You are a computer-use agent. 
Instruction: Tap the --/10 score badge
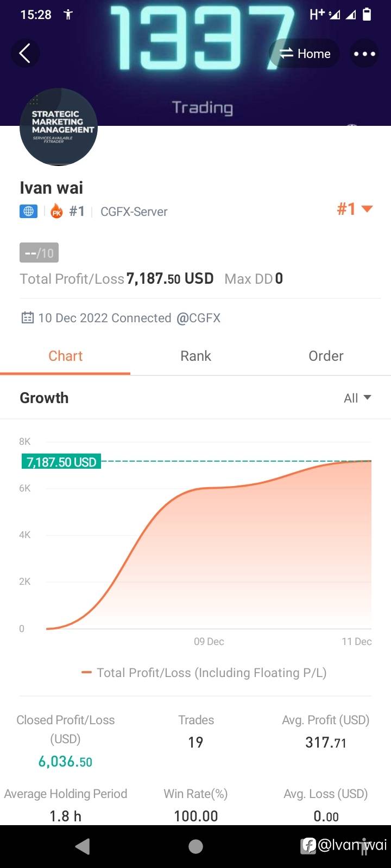click(x=39, y=253)
